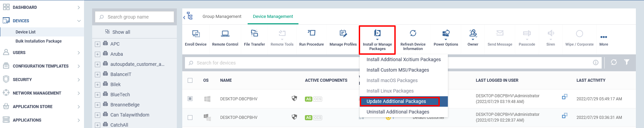The image size is (644, 128).
Task: Choose Uninstall Additional Packages
Action: pyautogui.click(x=403, y=112)
